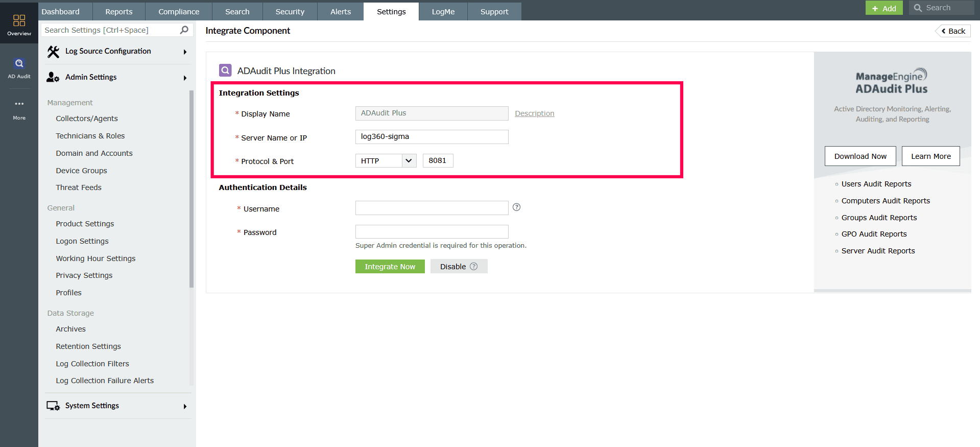
Task: Click Groups Audit Reports text
Action: click(x=879, y=218)
